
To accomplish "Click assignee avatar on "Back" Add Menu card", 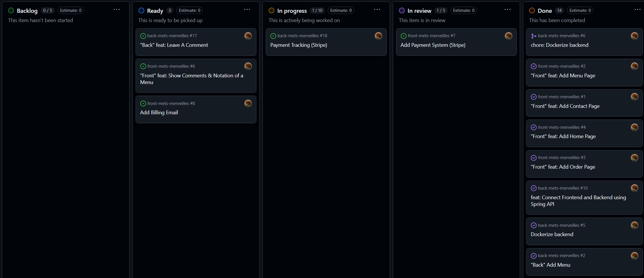I will coord(635,256).
